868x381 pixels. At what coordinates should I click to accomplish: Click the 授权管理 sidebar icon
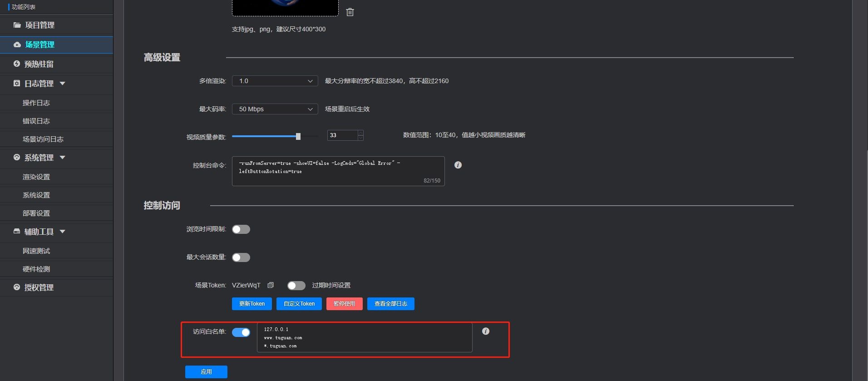tap(17, 287)
